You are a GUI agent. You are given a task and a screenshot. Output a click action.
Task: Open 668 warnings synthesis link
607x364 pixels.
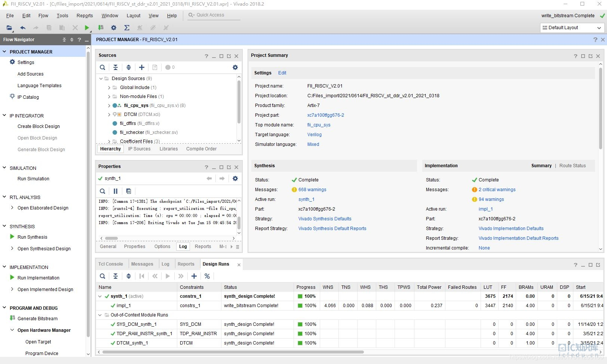coord(312,190)
